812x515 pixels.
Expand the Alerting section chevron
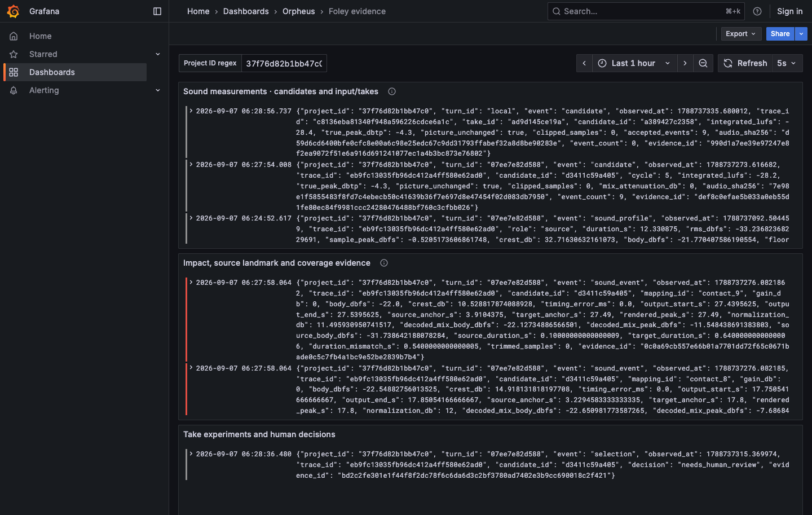tap(158, 90)
